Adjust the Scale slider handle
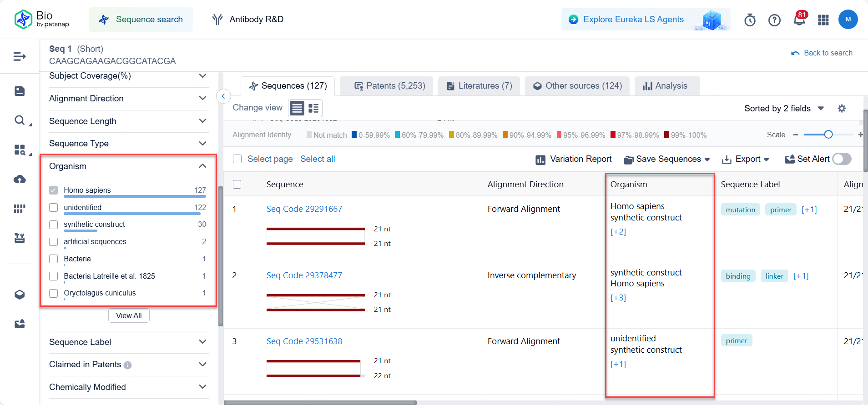 click(828, 135)
